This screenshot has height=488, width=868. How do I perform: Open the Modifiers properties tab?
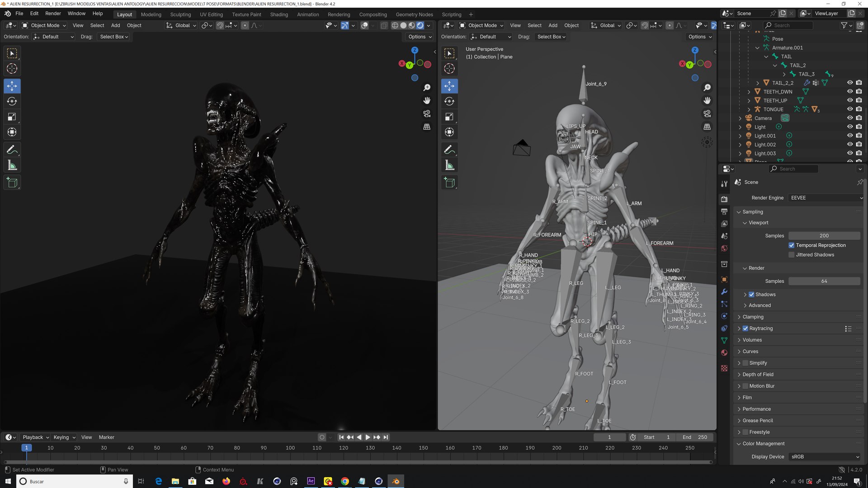click(724, 291)
